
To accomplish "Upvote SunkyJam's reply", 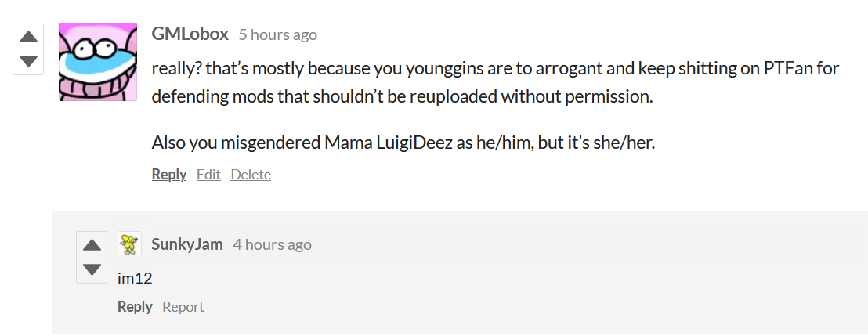I will click(x=92, y=245).
